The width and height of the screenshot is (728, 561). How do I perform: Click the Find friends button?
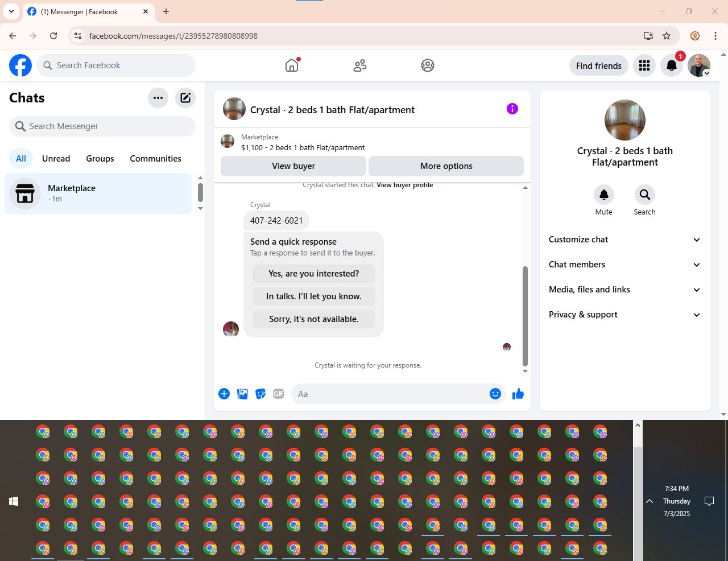click(x=599, y=65)
